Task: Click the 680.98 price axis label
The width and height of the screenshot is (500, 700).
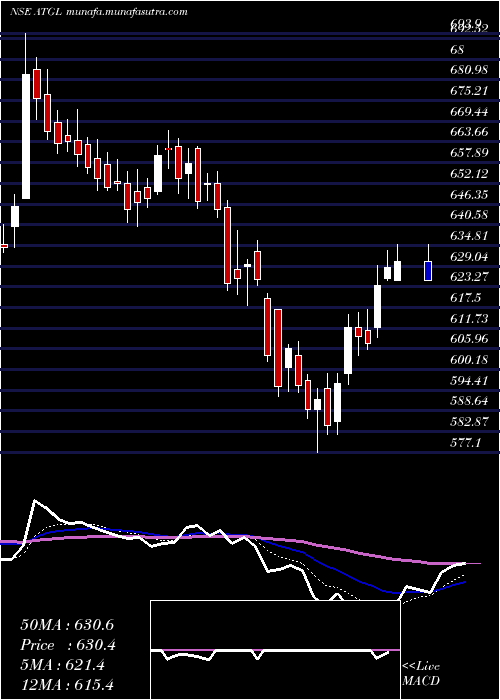Action: [469, 70]
